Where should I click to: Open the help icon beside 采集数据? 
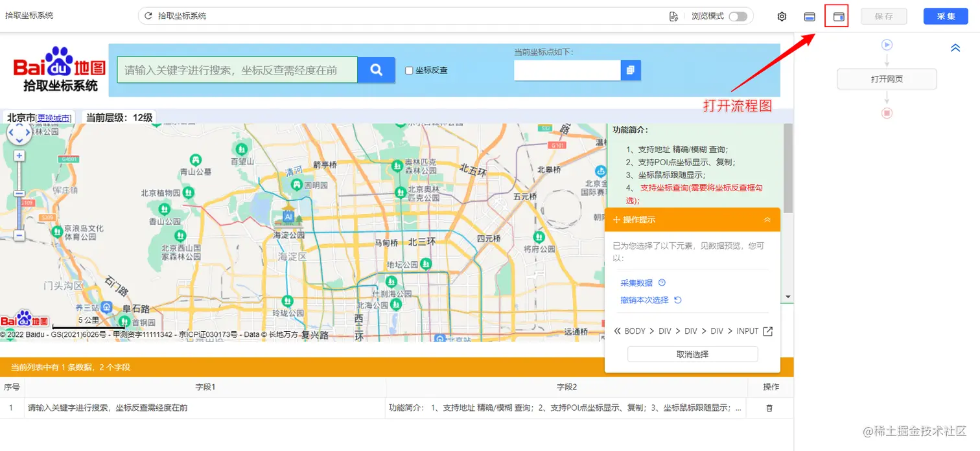[662, 283]
